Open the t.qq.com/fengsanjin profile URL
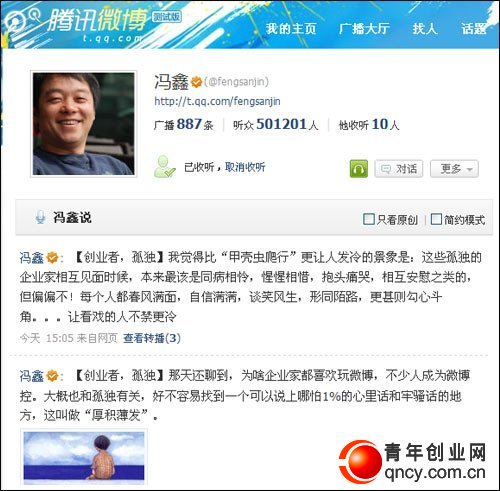500x491 pixels. (217, 101)
